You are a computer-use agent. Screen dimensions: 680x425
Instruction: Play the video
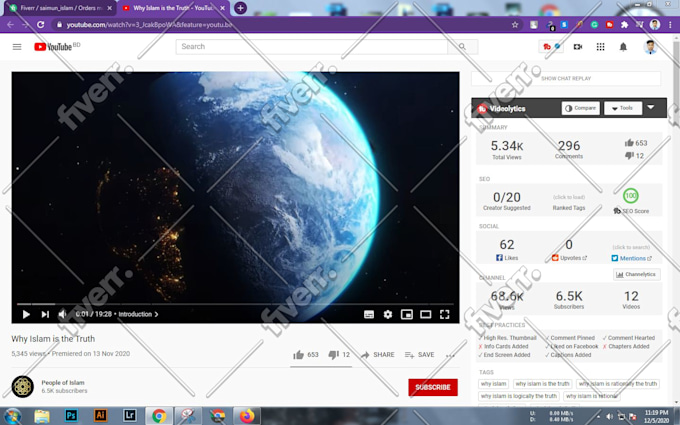click(26, 314)
